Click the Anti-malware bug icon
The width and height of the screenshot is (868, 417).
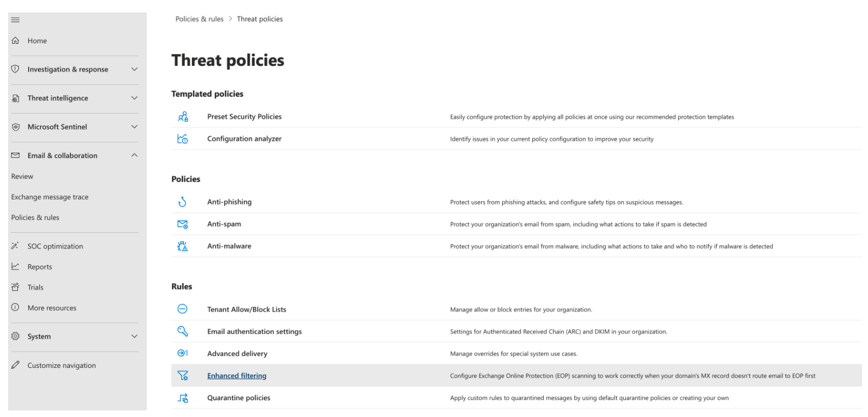coord(183,246)
